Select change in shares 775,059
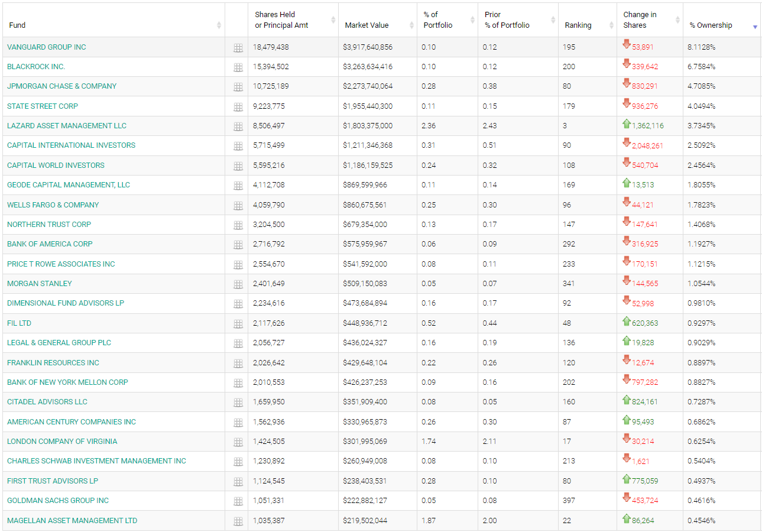762x532 pixels. pos(645,481)
